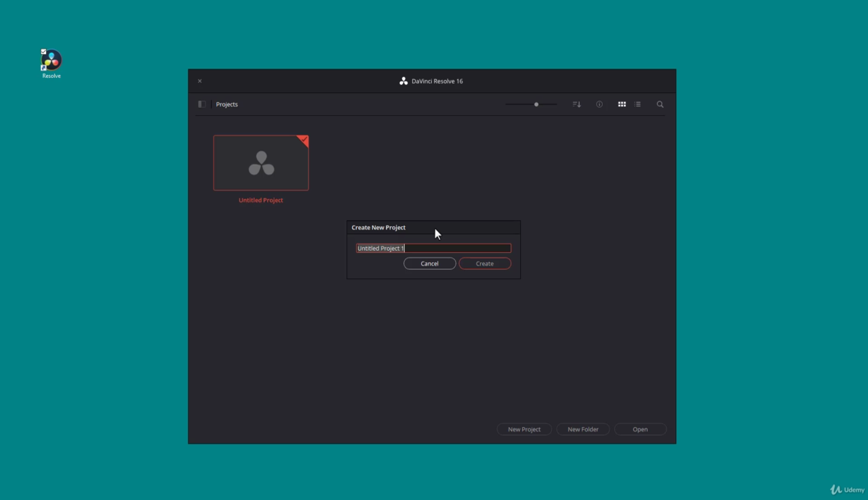Click the Create New Project dialog title
Image resolution: width=868 pixels, height=500 pixels.
pos(378,228)
